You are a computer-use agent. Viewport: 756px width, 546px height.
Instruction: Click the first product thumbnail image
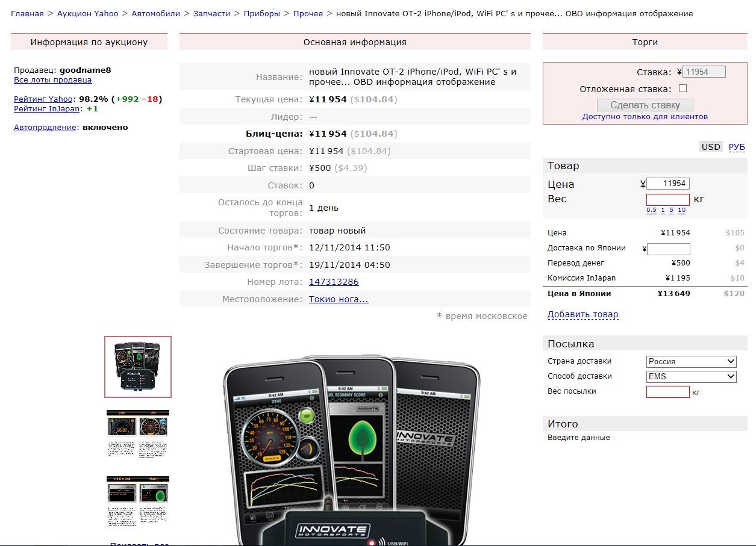[138, 367]
